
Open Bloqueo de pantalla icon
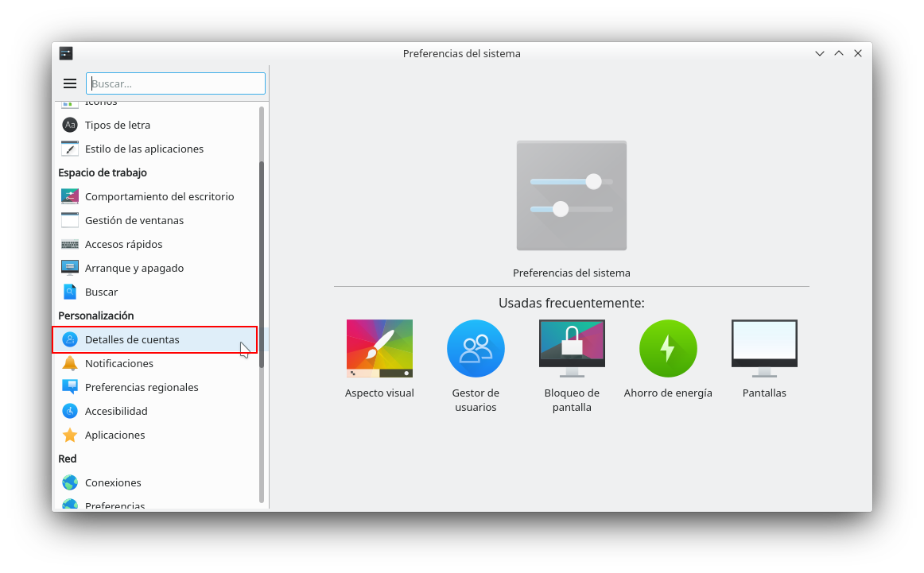click(572, 348)
